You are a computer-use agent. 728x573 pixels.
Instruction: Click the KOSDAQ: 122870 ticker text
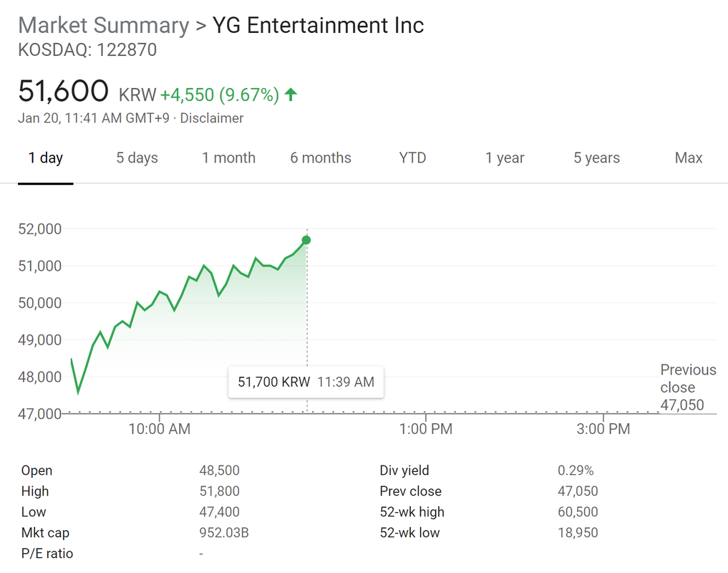[x=87, y=50]
